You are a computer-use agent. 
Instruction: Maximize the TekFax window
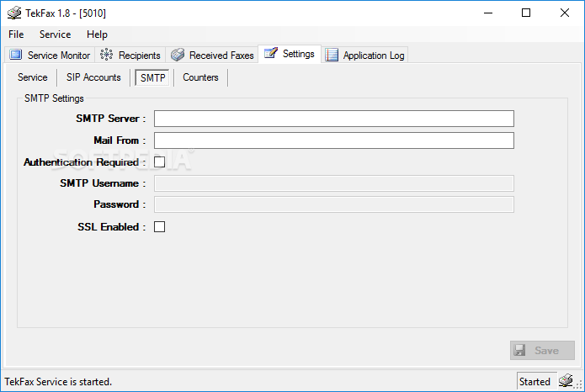coord(526,13)
